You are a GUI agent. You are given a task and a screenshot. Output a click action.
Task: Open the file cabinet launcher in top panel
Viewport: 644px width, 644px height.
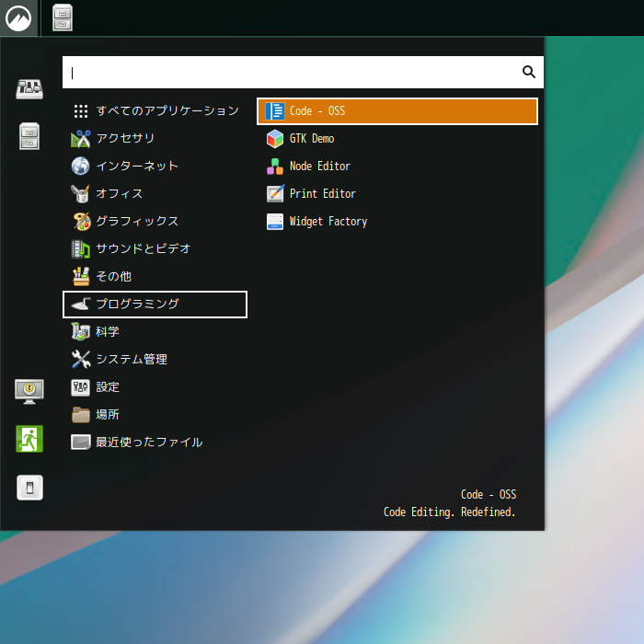coord(63,17)
